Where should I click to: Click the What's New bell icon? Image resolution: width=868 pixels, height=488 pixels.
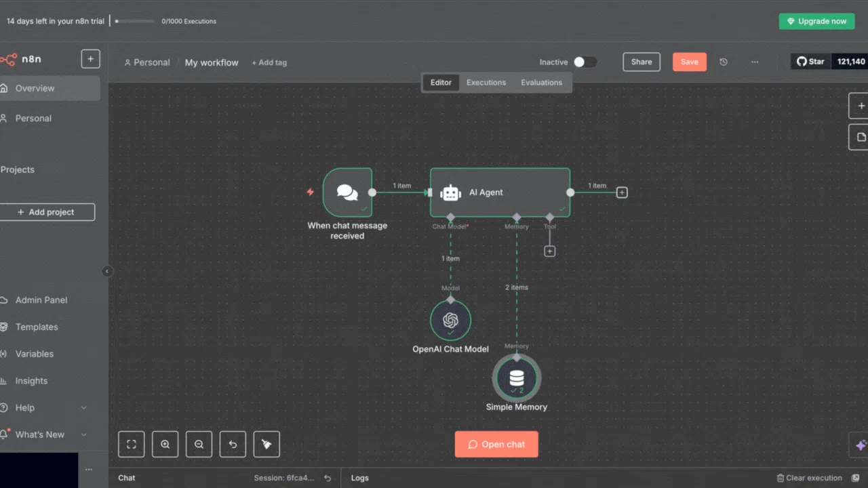pyautogui.click(x=4, y=434)
